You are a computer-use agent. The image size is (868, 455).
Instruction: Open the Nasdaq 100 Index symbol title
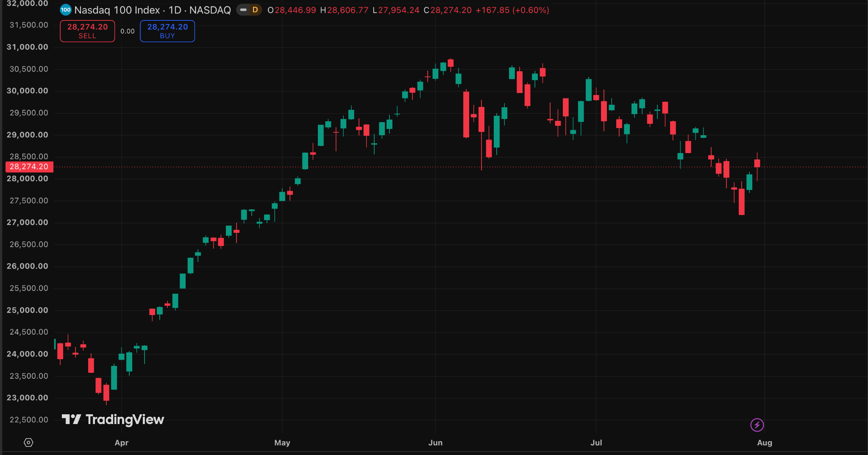pyautogui.click(x=153, y=10)
